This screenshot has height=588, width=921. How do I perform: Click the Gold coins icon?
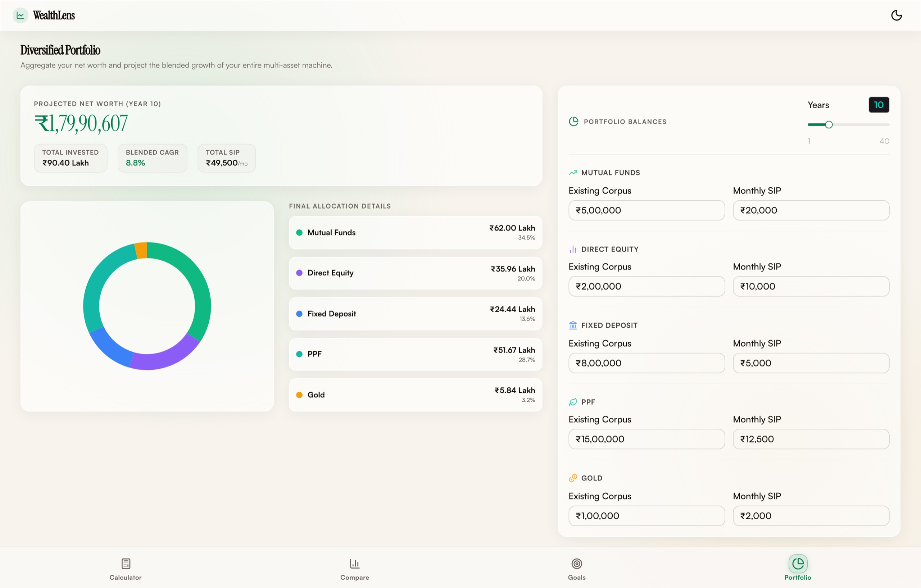pyautogui.click(x=572, y=478)
